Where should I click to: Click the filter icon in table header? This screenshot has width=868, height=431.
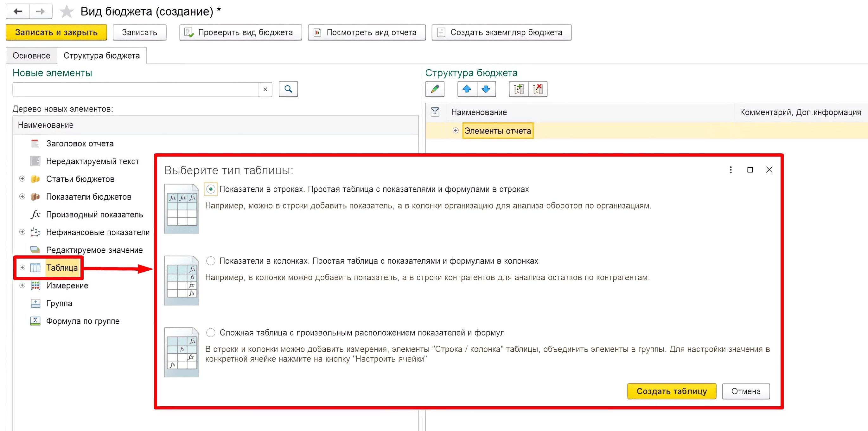435,112
